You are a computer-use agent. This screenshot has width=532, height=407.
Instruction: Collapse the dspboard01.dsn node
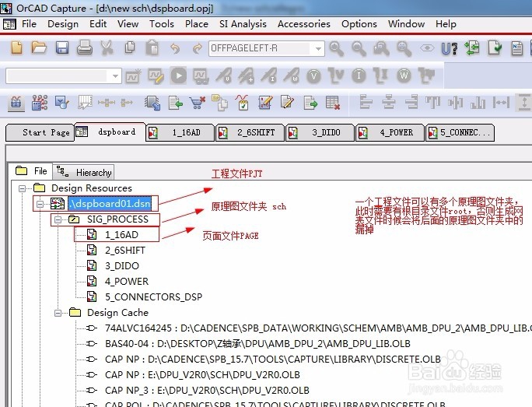coord(40,204)
